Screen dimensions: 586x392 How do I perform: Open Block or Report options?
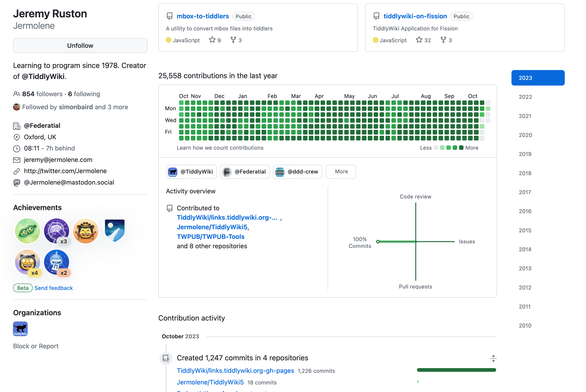pyautogui.click(x=36, y=346)
